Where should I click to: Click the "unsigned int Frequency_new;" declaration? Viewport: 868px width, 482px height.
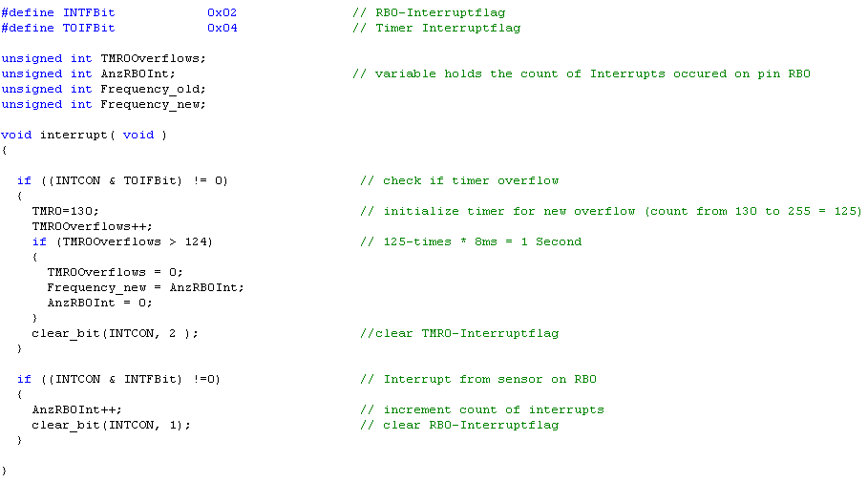click(103, 104)
